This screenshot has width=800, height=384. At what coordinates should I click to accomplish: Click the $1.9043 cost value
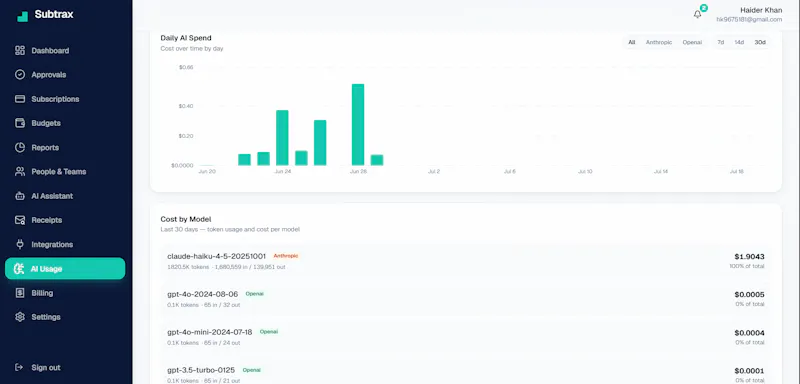(x=749, y=257)
